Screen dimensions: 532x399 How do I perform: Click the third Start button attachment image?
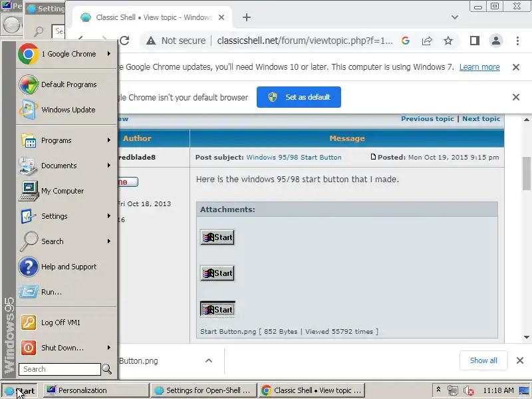[x=217, y=309]
